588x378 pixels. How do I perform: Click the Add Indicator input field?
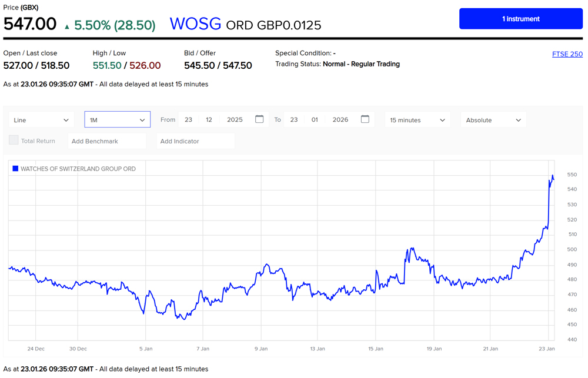[x=195, y=141]
